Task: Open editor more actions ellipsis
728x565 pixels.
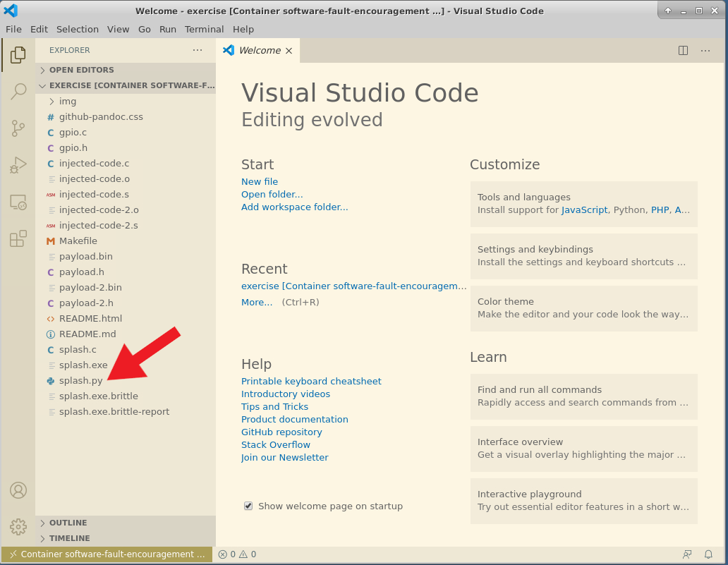Action: [x=705, y=50]
